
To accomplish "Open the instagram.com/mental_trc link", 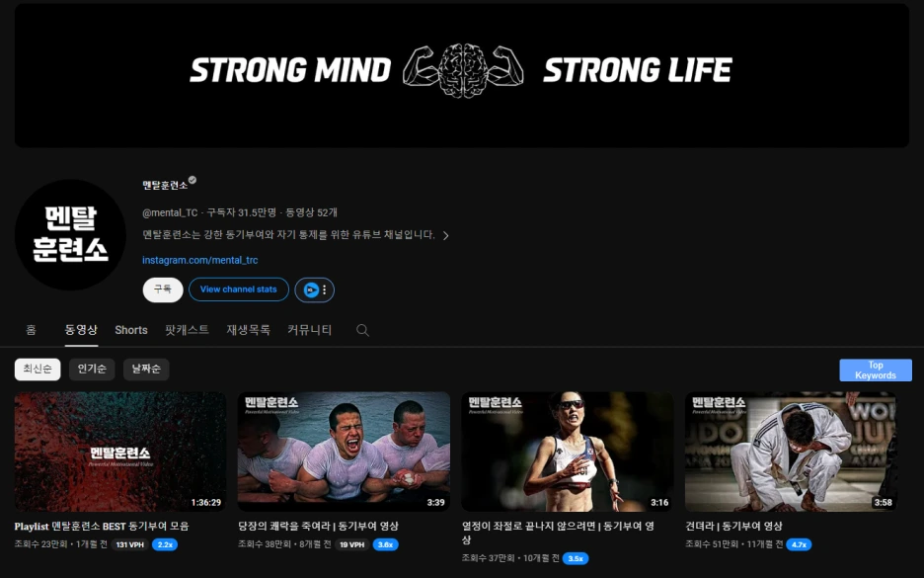I will pyautogui.click(x=199, y=260).
